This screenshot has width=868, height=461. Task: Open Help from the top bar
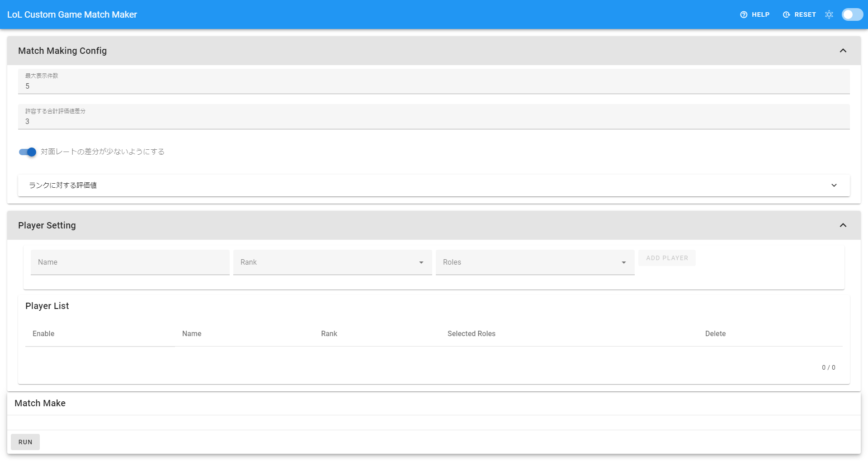click(x=755, y=14)
